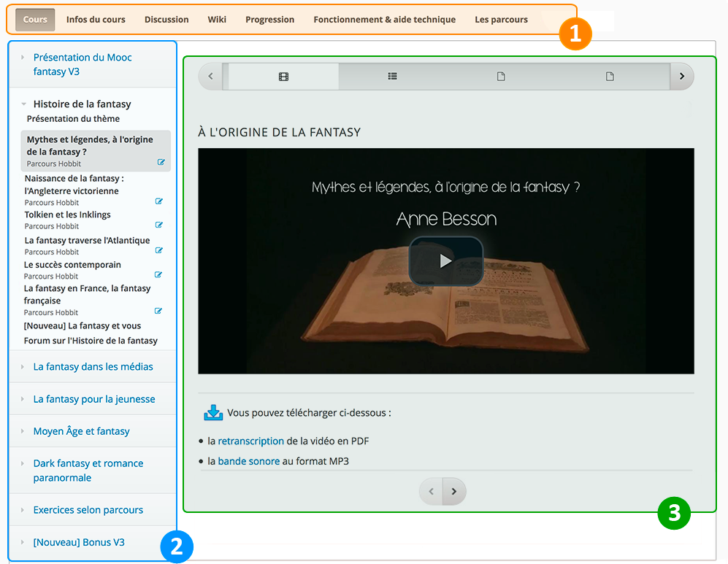Expand La fantasy dans les médias section
The height and width of the screenshot is (564, 728).
click(93, 367)
